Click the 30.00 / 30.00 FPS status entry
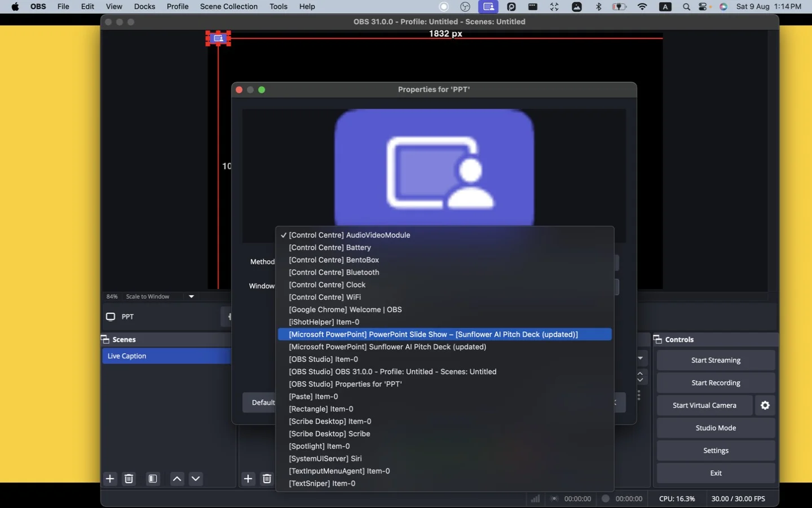Viewport: 812px width, 508px height. coord(738,498)
